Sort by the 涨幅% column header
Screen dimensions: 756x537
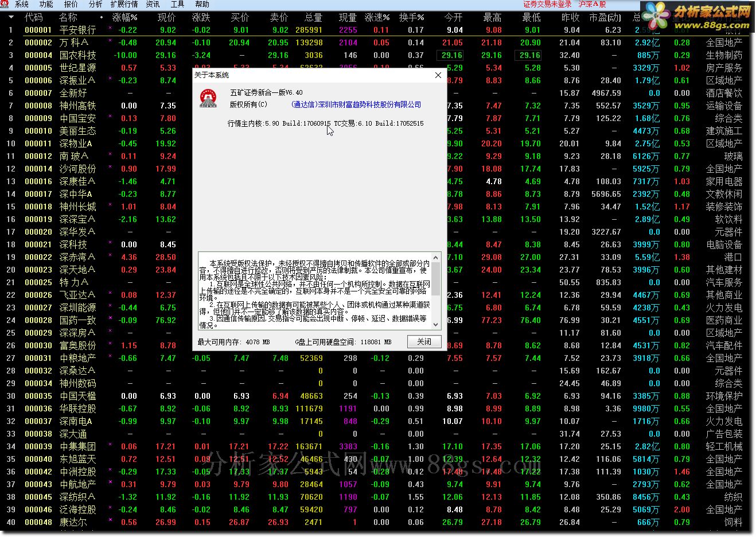pos(124,17)
